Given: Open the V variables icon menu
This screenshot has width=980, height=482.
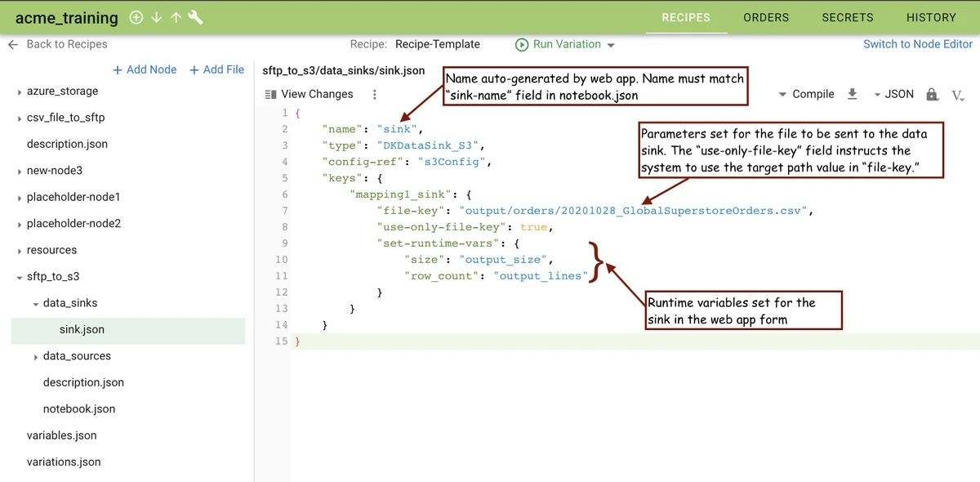Looking at the screenshot, I should tap(958, 95).
